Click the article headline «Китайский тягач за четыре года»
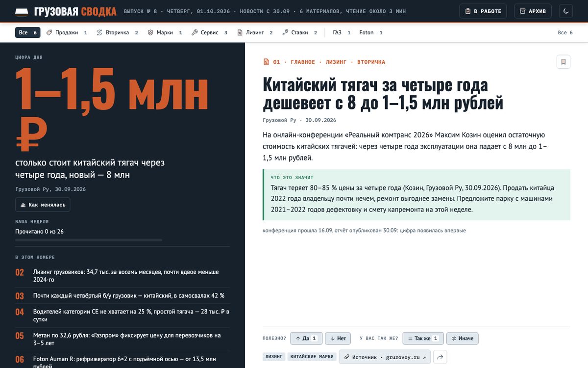This screenshot has height=368, width=588. [383, 94]
